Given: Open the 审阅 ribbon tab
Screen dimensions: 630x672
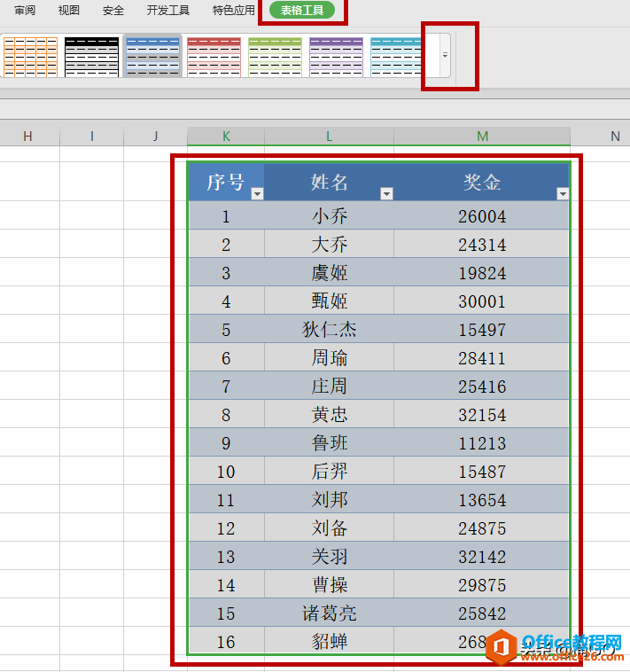Looking at the screenshot, I should pos(25,10).
